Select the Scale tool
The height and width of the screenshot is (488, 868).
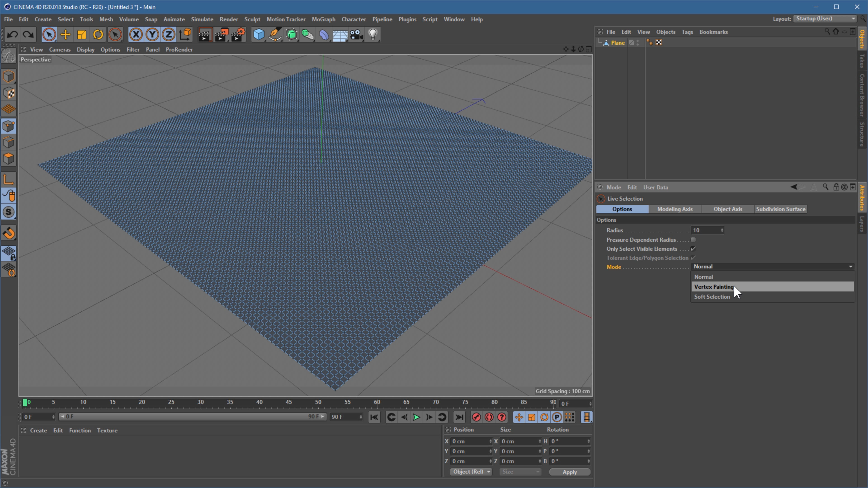click(82, 34)
